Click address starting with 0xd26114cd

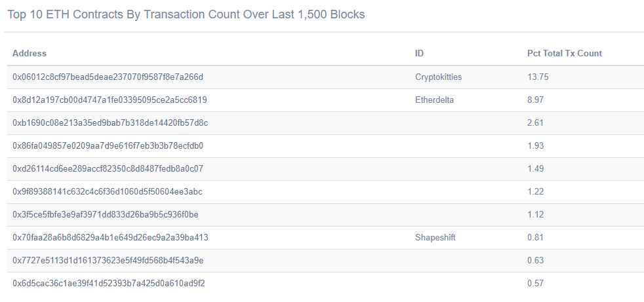tap(108, 169)
